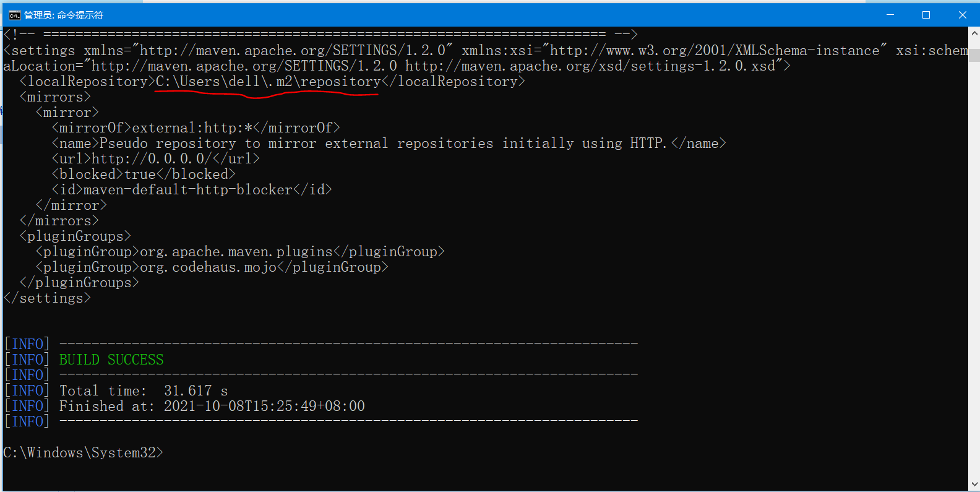The height and width of the screenshot is (492, 980).
Task: Click the 'external:http:*' mirrorOf value
Action: (192, 127)
